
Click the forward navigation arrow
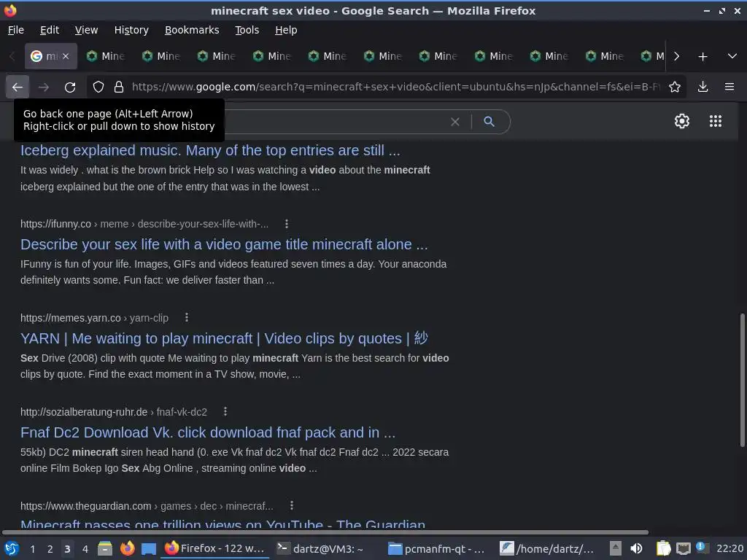pyautogui.click(x=43, y=87)
